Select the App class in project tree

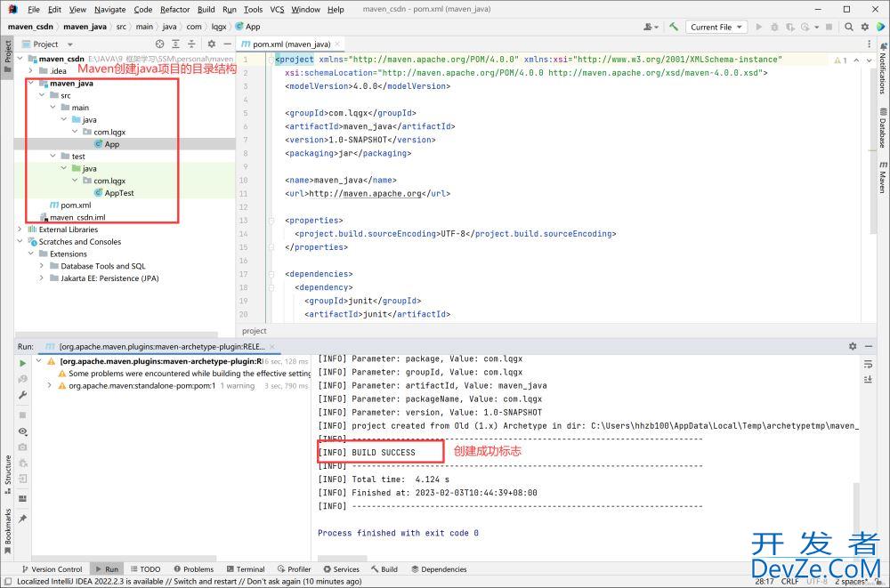pyautogui.click(x=112, y=143)
